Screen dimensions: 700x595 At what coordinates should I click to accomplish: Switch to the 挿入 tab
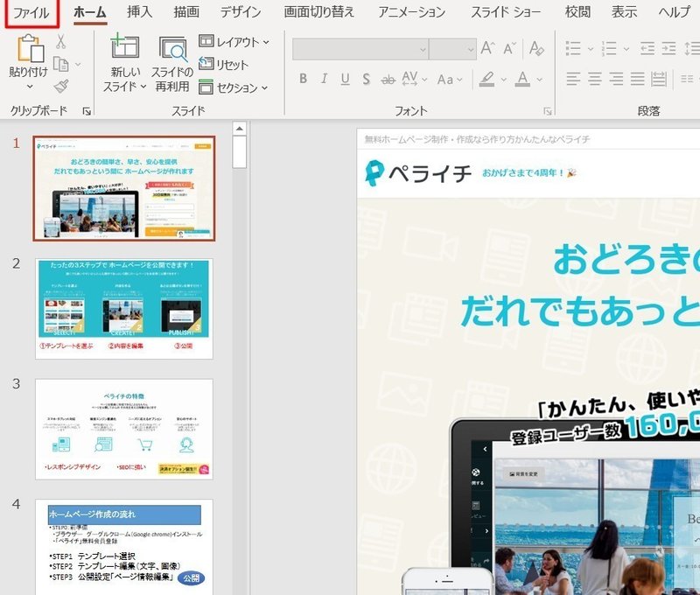(x=139, y=11)
